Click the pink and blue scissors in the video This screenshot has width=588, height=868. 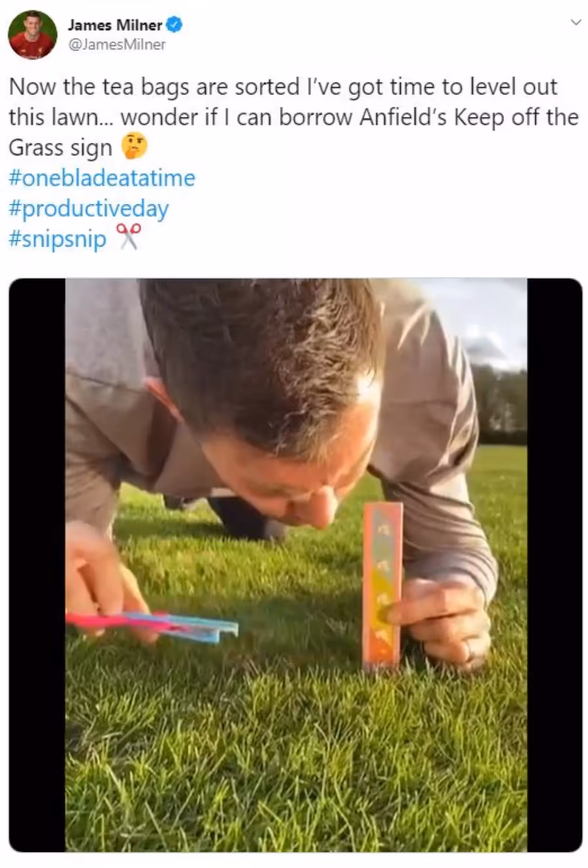coord(152,624)
